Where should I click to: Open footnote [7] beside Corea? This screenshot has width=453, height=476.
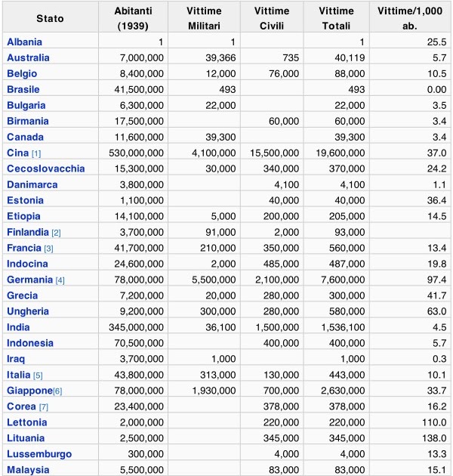[x=43, y=407]
